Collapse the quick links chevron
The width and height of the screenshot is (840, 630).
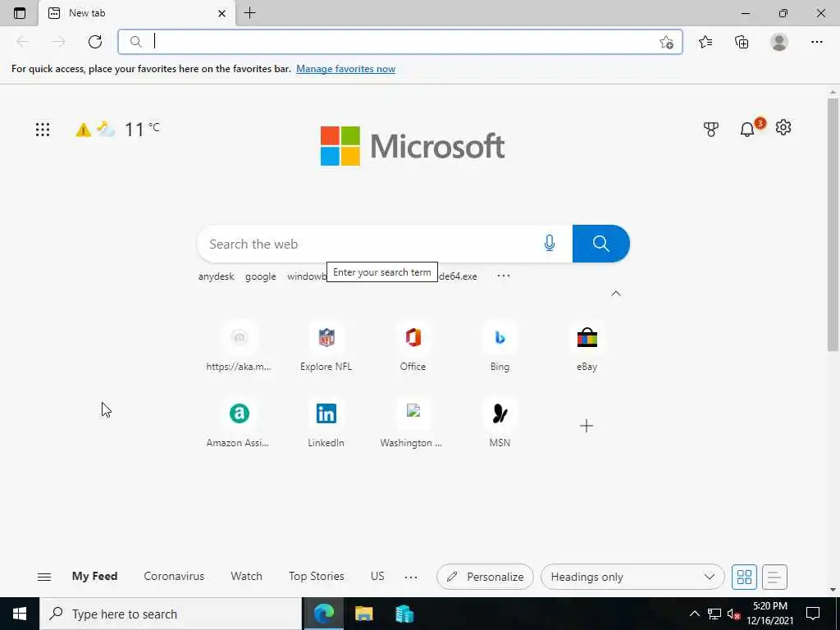(616, 293)
